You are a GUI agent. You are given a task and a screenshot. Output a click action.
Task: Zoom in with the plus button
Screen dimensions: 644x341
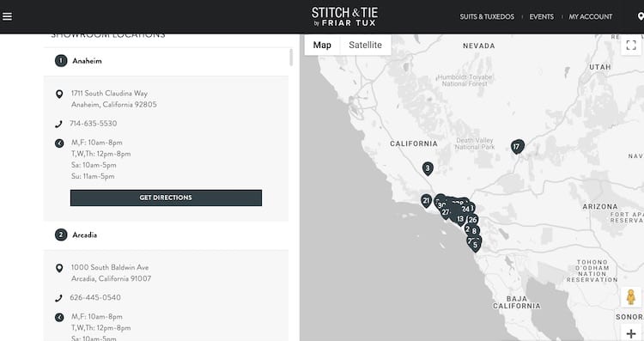point(631,333)
